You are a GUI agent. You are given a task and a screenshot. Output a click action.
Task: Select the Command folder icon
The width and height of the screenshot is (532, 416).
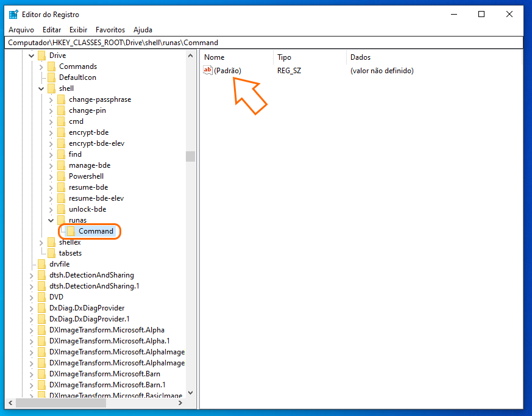point(71,231)
